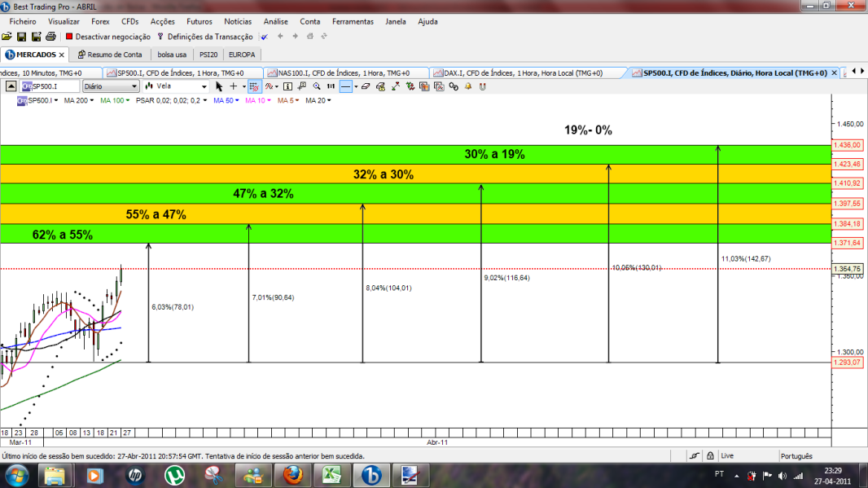Open the DAX.I 1 Hora chart tab
The image size is (868, 488).
coord(523,73)
